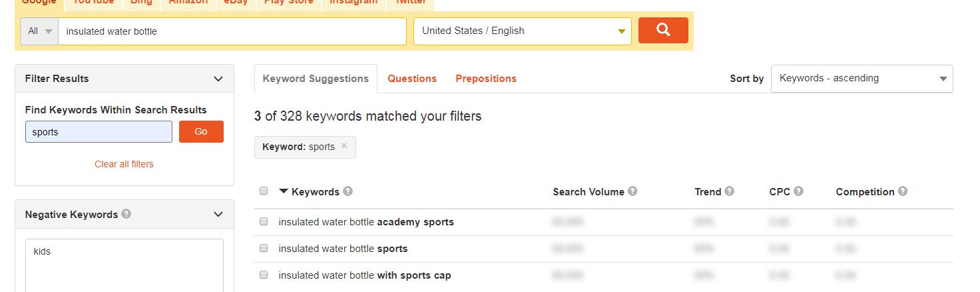Sort using Keywords column triangle arrow

[284, 191]
